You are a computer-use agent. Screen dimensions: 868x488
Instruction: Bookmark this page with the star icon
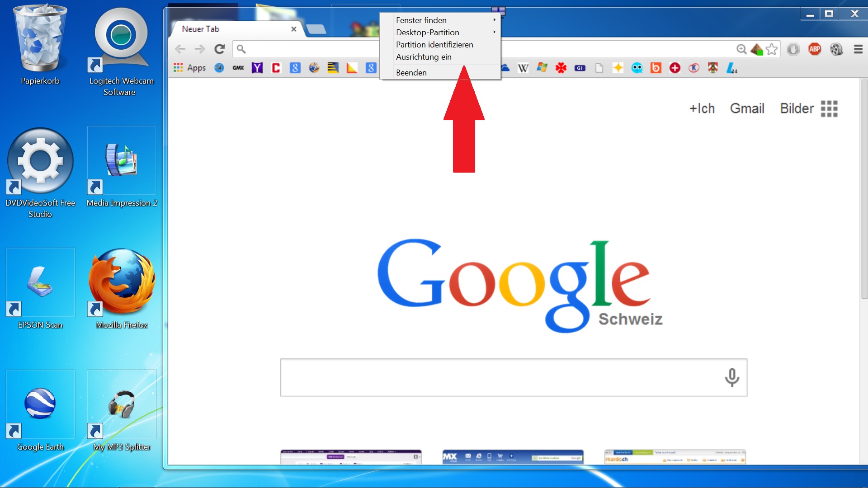coord(772,49)
